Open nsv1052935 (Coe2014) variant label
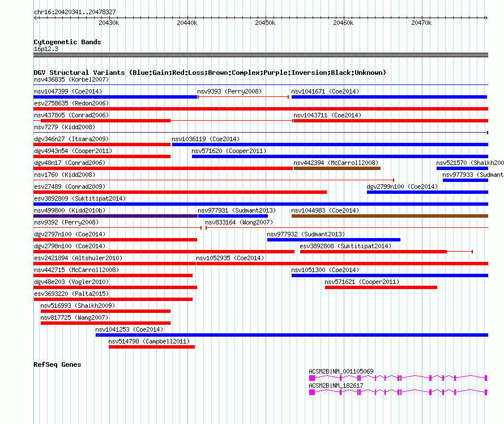This screenshot has width=504, height=424. point(230,258)
